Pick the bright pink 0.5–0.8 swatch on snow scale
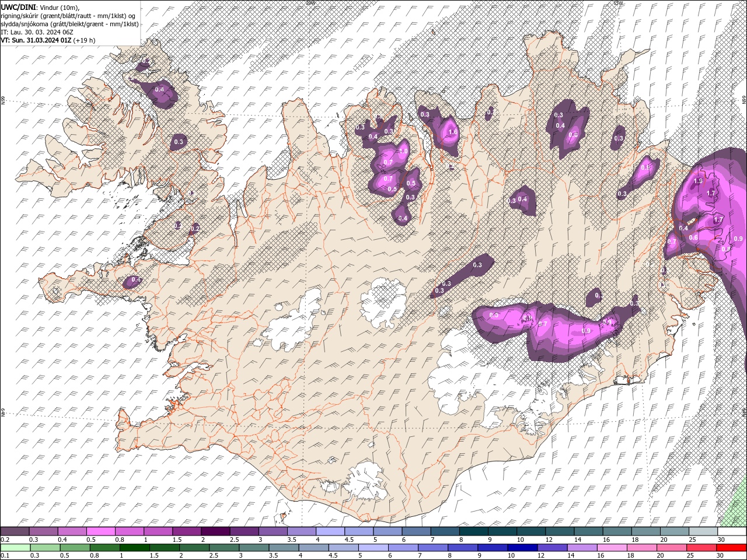Image resolution: width=747 pixels, height=560 pixels. (100, 531)
